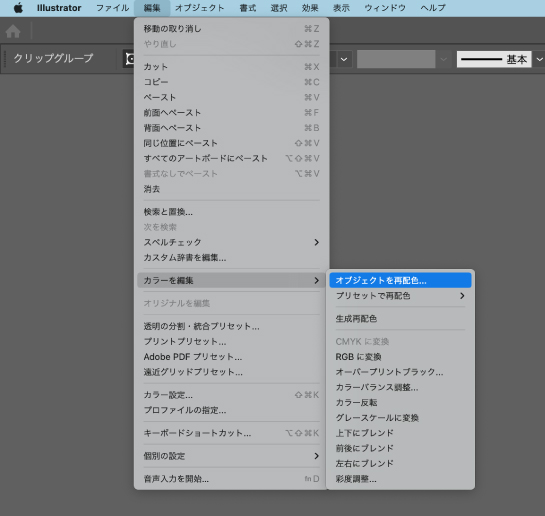
Task: Open the 書式 menu
Action: 248,8
